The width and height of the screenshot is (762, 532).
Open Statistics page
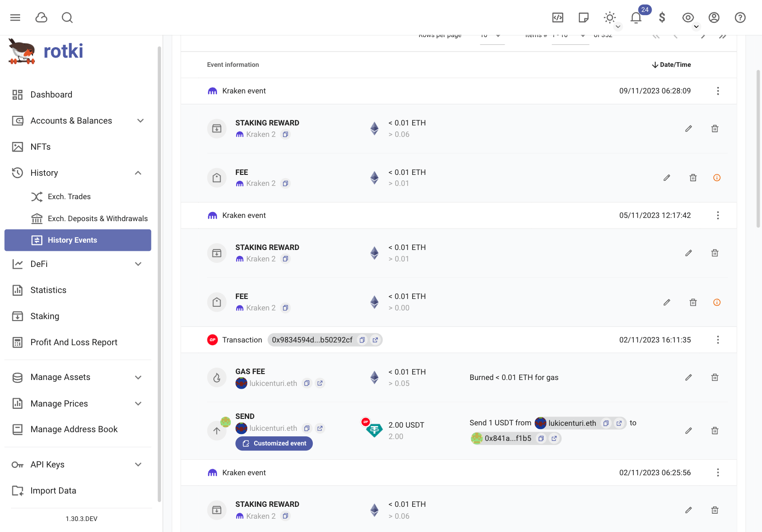point(78,290)
